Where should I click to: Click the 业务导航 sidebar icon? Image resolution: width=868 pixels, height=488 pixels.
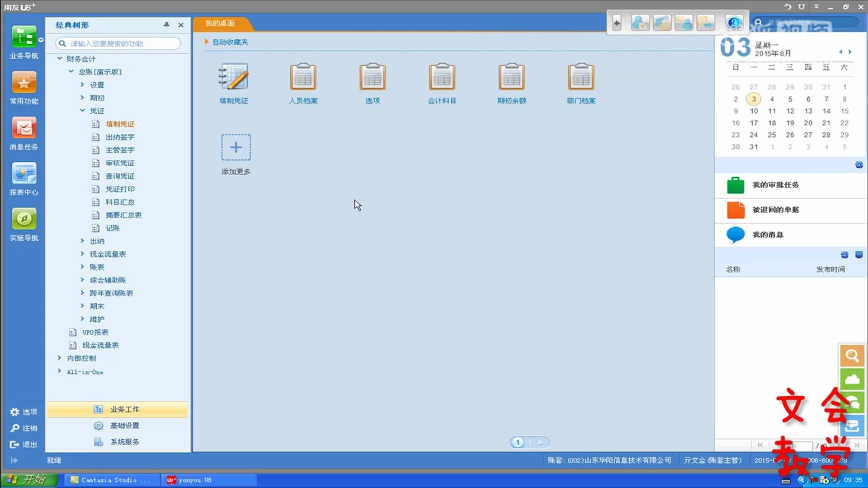point(24,38)
